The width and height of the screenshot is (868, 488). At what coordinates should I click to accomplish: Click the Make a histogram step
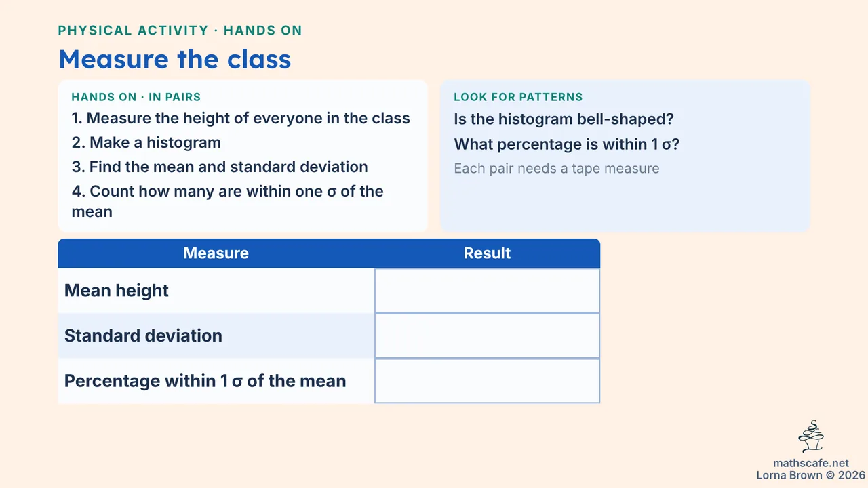[x=146, y=142]
